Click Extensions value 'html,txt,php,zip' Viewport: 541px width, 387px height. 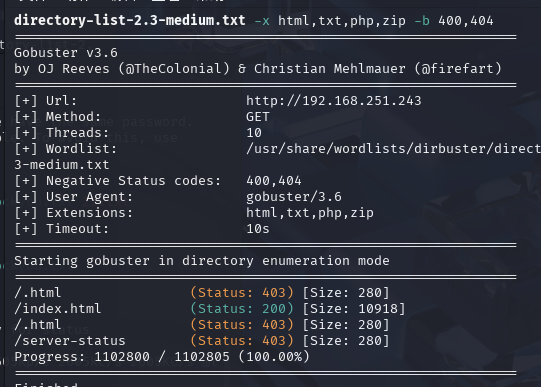(310, 213)
